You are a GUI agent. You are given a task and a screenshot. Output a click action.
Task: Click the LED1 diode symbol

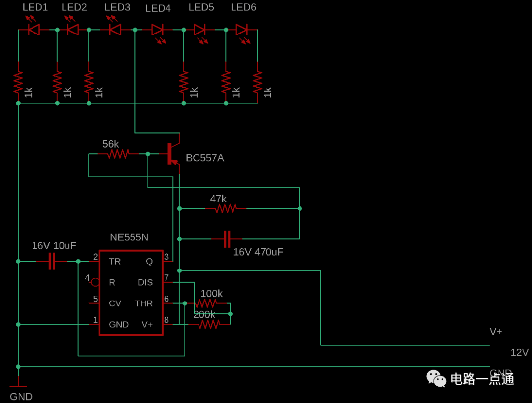click(33, 30)
